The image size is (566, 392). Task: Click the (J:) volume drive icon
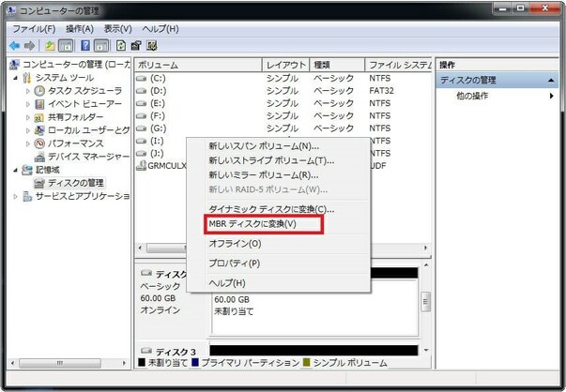point(141,154)
